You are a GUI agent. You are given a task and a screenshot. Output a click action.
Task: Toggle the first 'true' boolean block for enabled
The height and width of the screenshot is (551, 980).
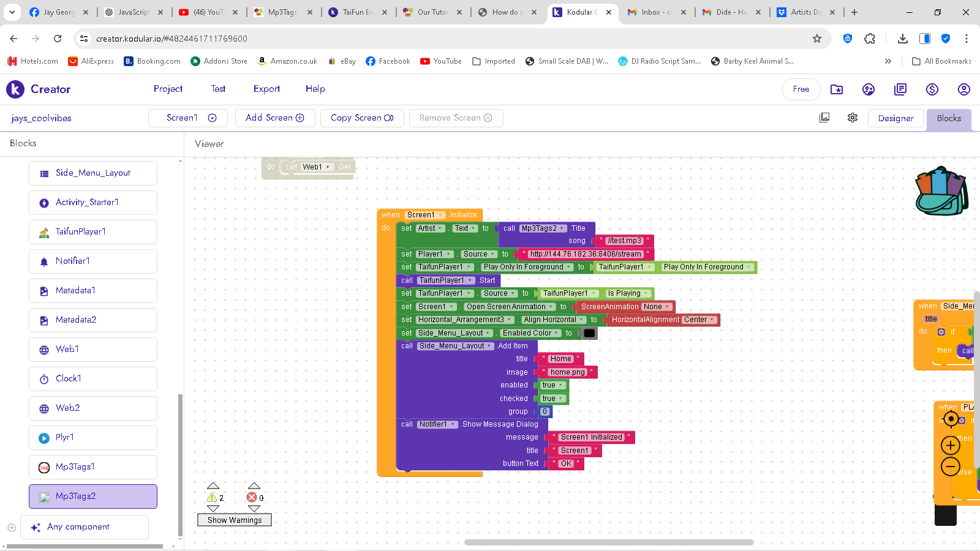click(552, 385)
